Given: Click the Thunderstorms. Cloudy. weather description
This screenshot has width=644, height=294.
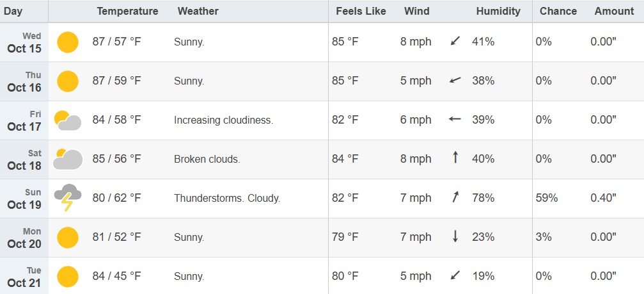Looking at the screenshot, I should click(227, 199).
